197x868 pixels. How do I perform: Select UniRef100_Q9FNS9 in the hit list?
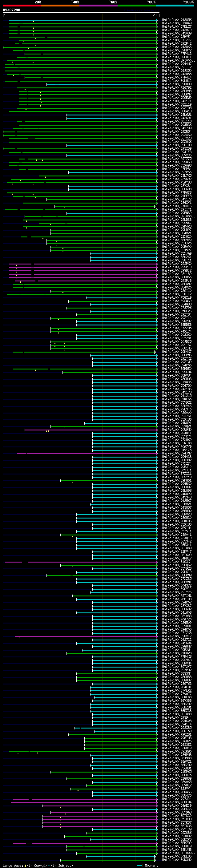coord(176,213)
